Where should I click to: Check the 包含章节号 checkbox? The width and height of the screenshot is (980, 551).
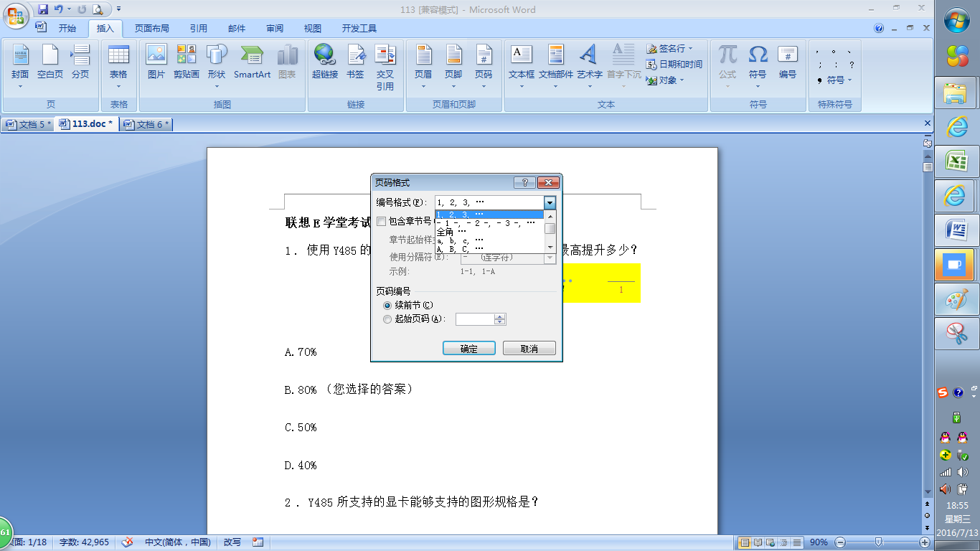(x=381, y=222)
